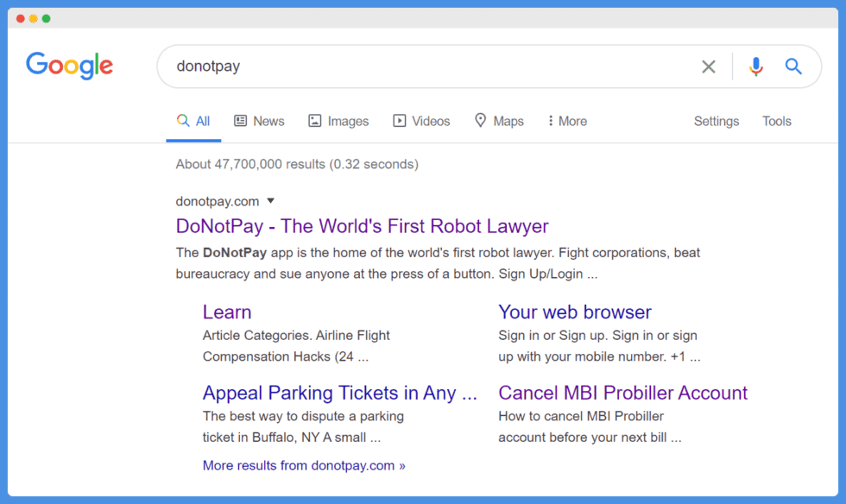Screen dimensions: 846x504
Task: Click the Videos tab play icon
Action: click(399, 120)
